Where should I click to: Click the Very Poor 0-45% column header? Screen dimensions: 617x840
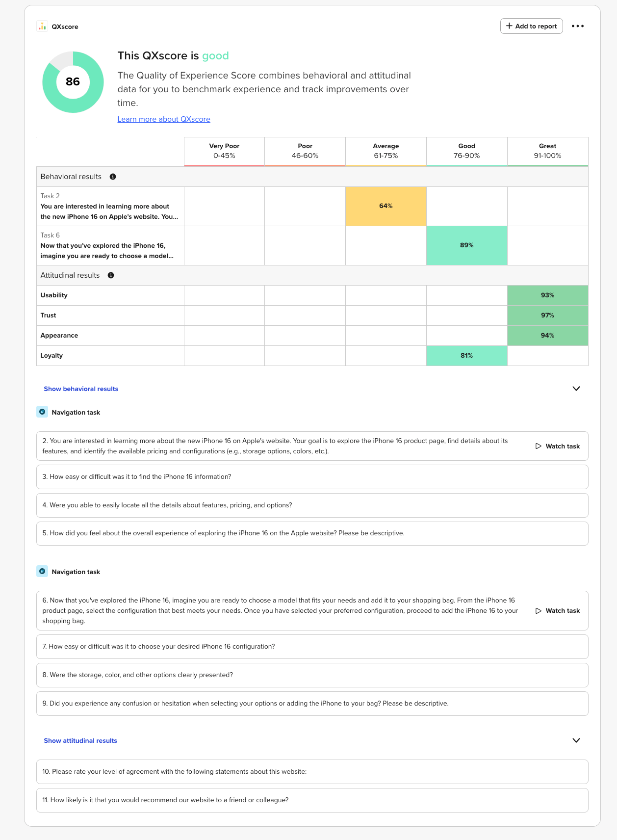click(x=224, y=151)
